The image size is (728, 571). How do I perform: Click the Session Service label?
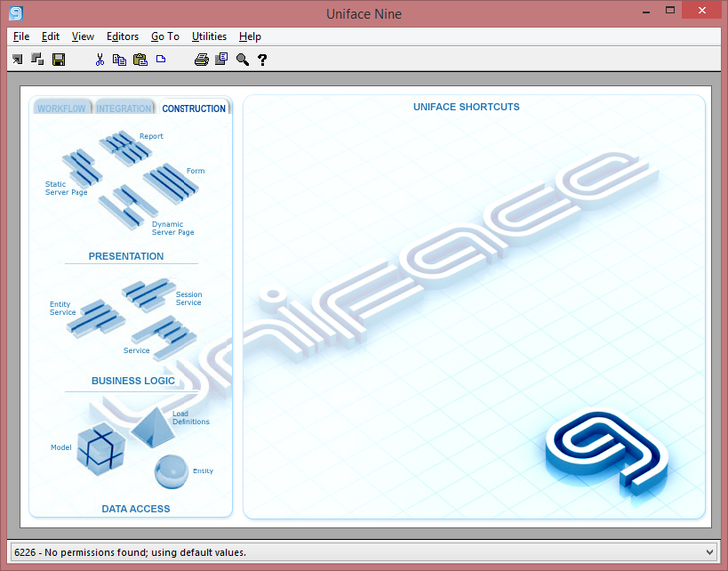[x=188, y=298]
